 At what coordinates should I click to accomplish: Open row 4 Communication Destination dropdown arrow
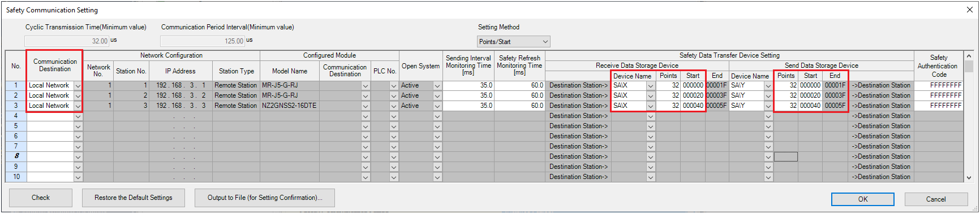pos(78,116)
